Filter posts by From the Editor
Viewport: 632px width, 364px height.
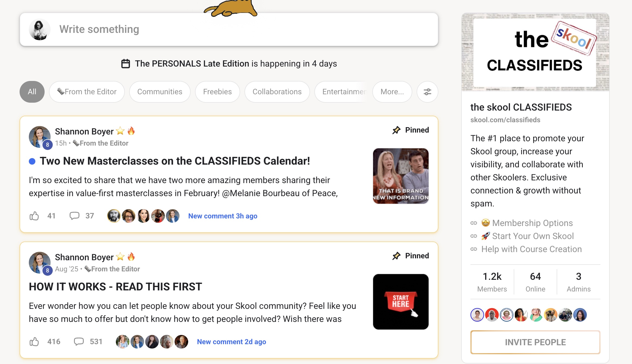click(x=87, y=92)
